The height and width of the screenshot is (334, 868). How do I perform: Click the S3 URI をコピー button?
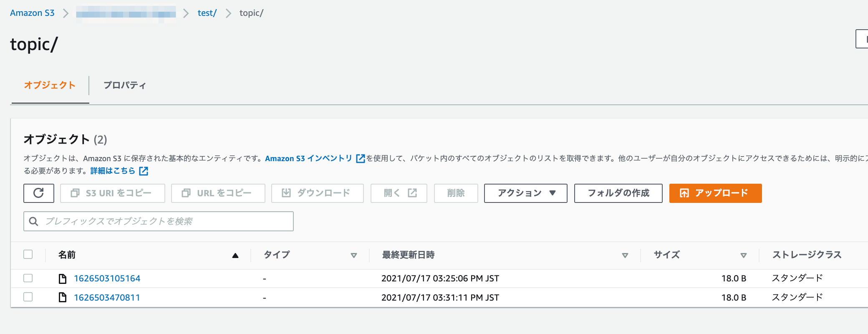[113, 193]
